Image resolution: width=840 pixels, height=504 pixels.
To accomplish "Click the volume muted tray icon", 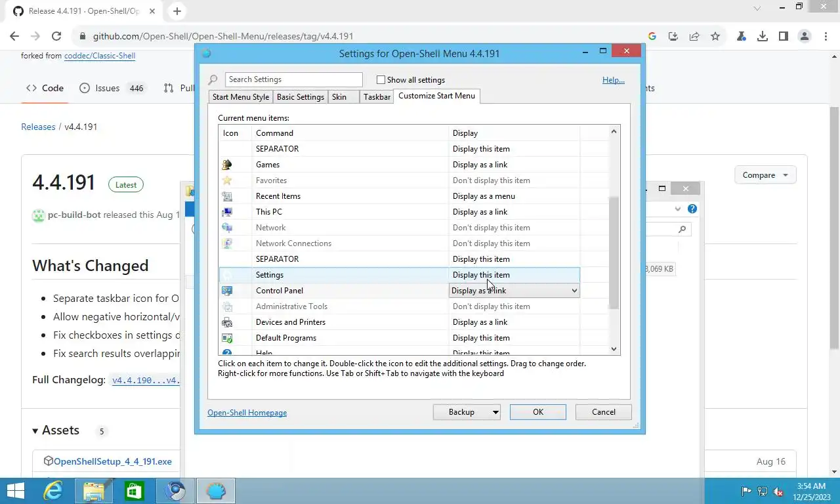I will pos(778,492).
